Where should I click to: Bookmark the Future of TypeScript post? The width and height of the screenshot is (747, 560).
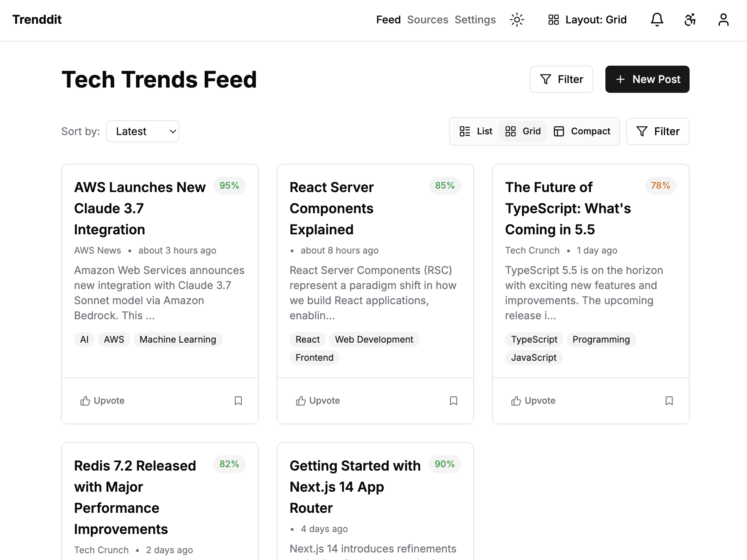[x=669, y=401]
